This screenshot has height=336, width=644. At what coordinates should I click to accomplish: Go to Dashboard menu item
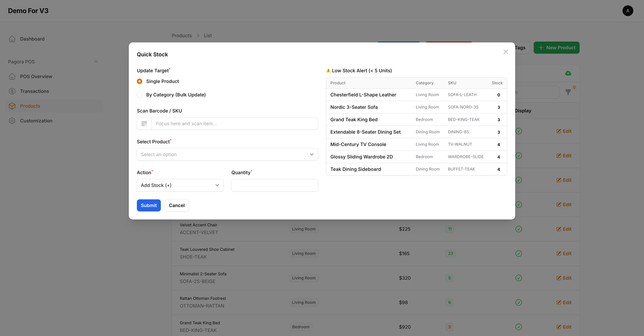click(32, 39)
